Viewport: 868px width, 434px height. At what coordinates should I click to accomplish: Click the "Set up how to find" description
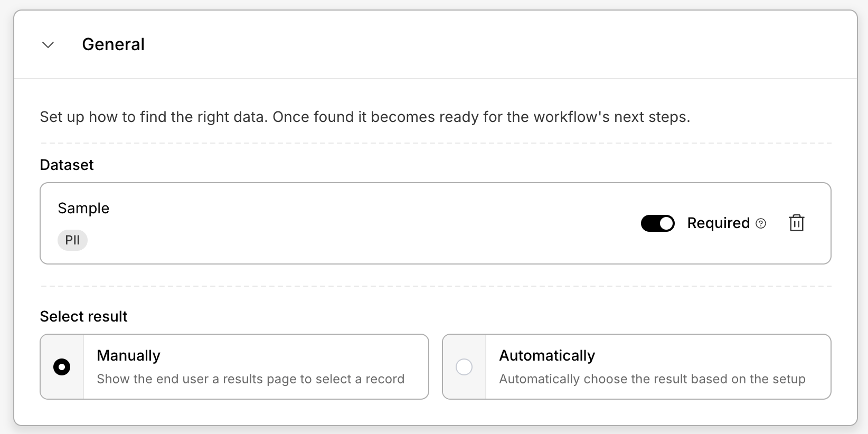pos(365,117)
